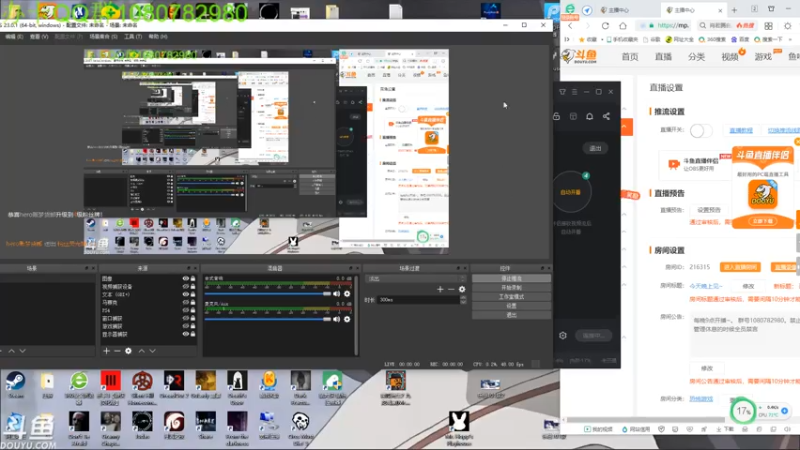Open source properties gear in sources panel
Viewport: 800px width, 450px height.
[x=129, y=351]
